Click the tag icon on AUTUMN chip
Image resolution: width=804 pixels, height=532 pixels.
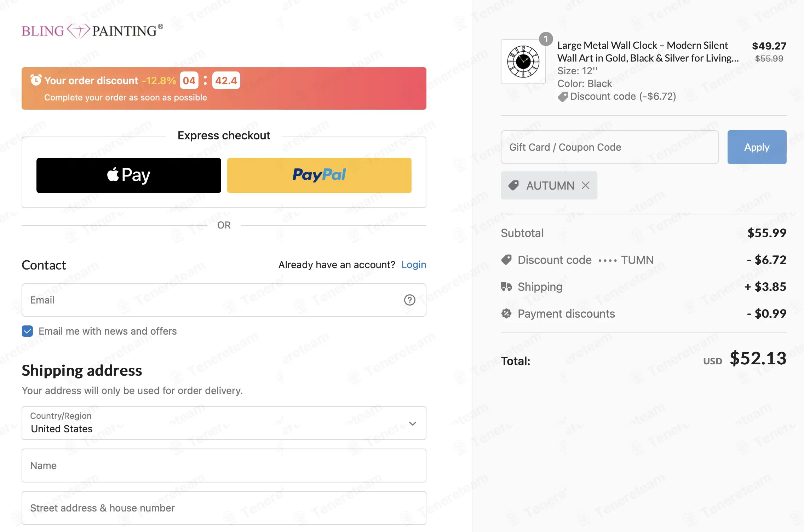tap(513, 185)
